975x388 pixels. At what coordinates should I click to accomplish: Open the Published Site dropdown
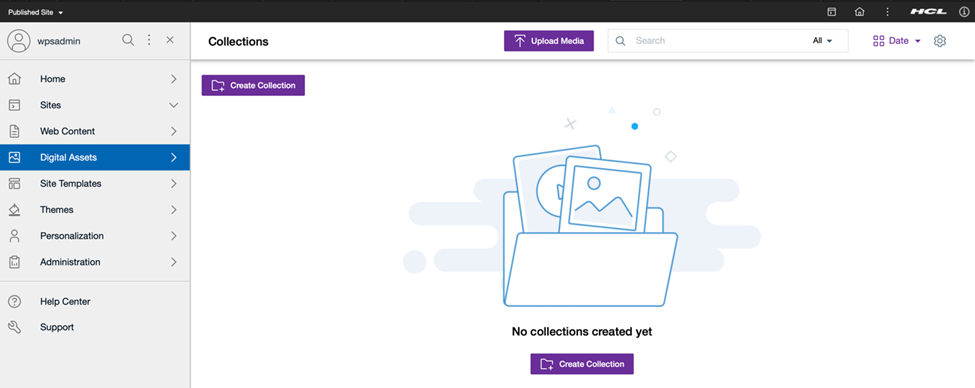tap(35, 12)
